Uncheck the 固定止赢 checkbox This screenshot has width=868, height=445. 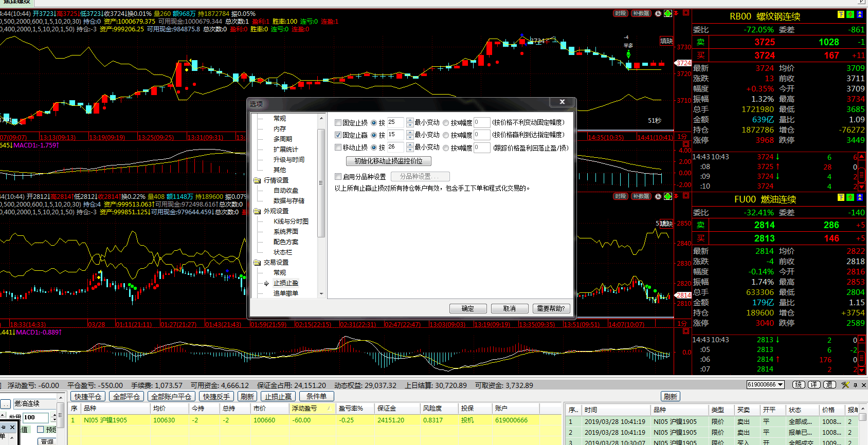[338, 135]
